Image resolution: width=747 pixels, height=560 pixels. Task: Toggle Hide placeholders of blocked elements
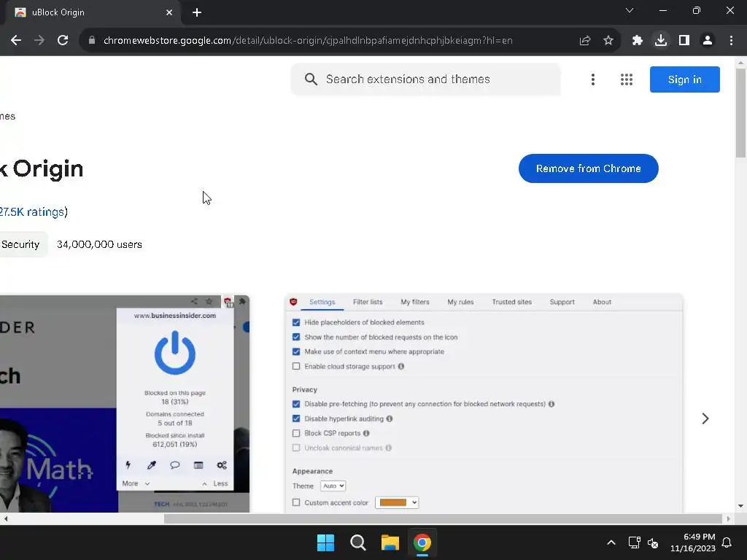click(x=296, y=322)
